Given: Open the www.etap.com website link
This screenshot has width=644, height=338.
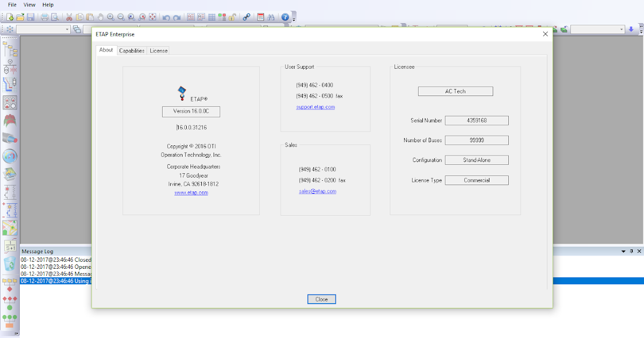Looking at the screenshot, I should click(x=191, y=193).
